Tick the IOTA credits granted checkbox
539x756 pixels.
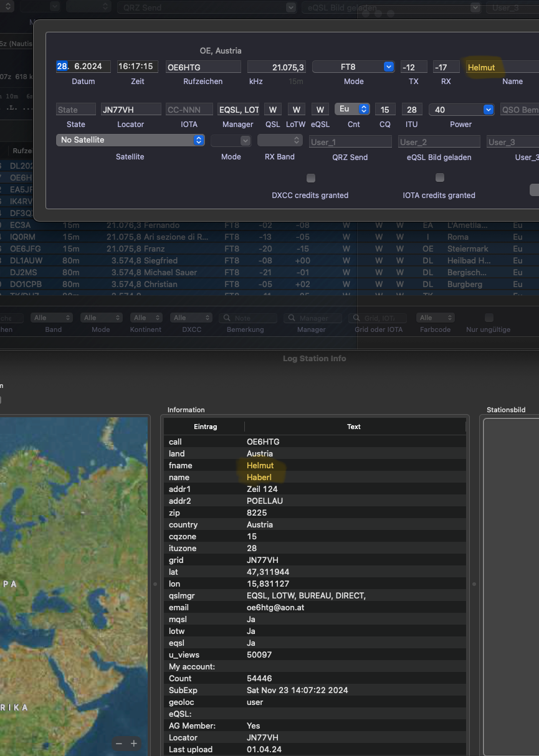(x=439, y=178)
